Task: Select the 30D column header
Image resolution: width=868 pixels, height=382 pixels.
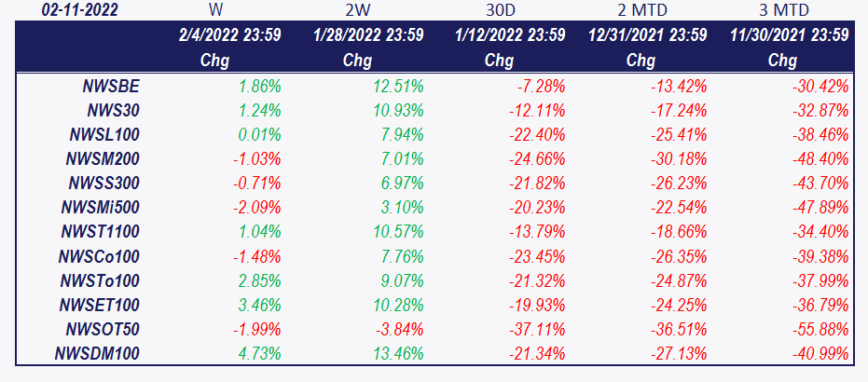Action: (500, 10)
